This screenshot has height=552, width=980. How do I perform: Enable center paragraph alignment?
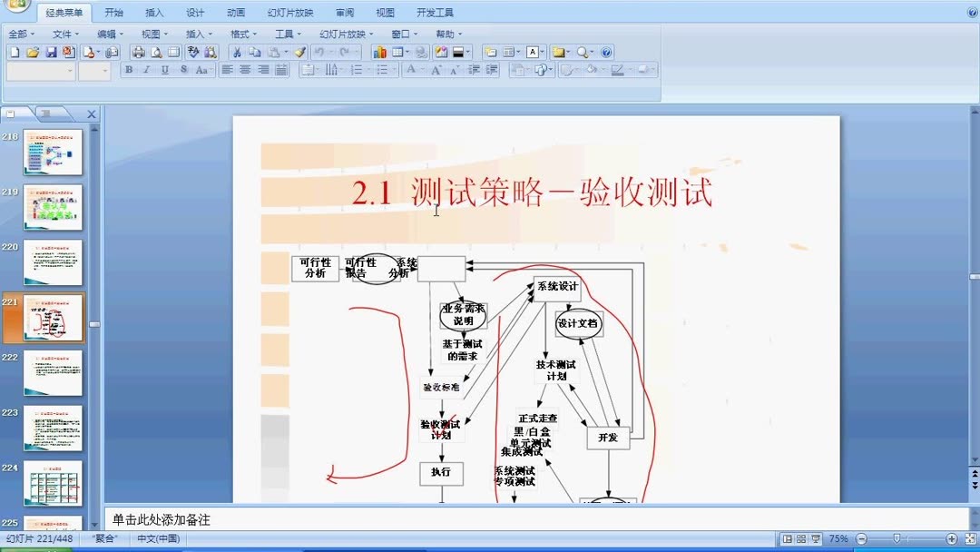(x=244, y=69)
